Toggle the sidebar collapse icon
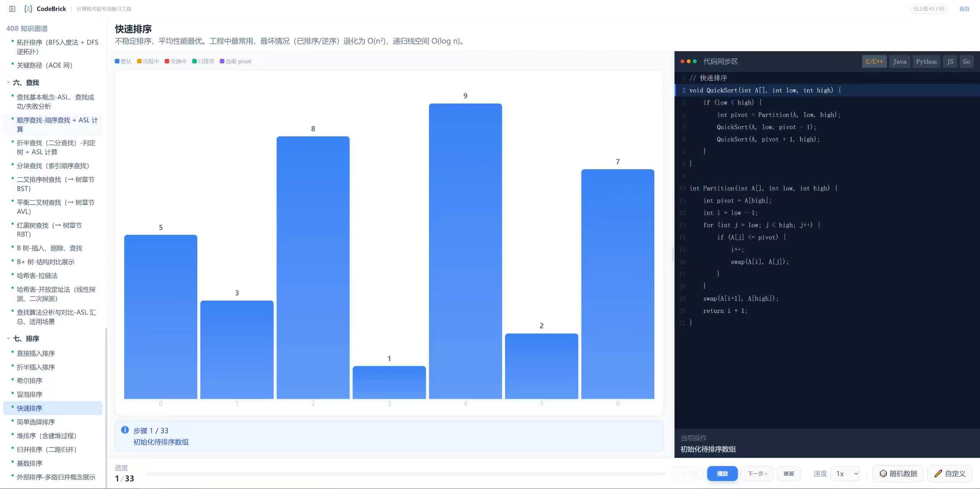This screenshot has width=980, height=489. [x=12, y=9]
